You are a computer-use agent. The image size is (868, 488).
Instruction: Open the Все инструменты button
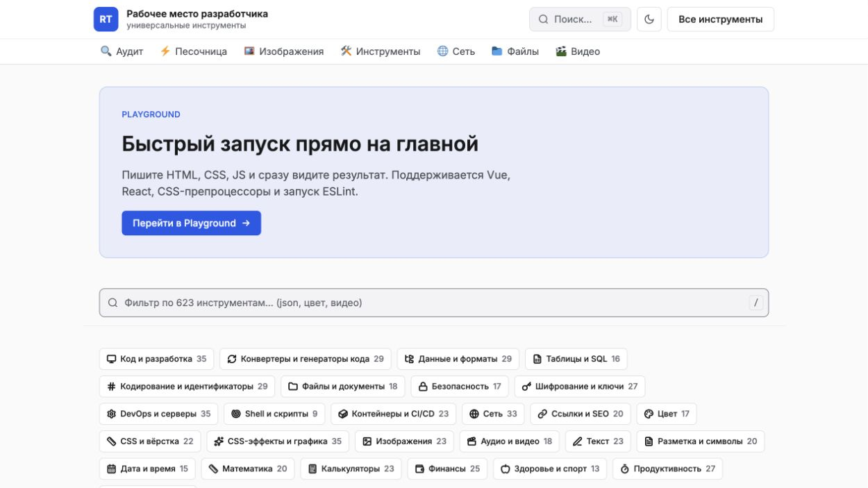[721, 19]
